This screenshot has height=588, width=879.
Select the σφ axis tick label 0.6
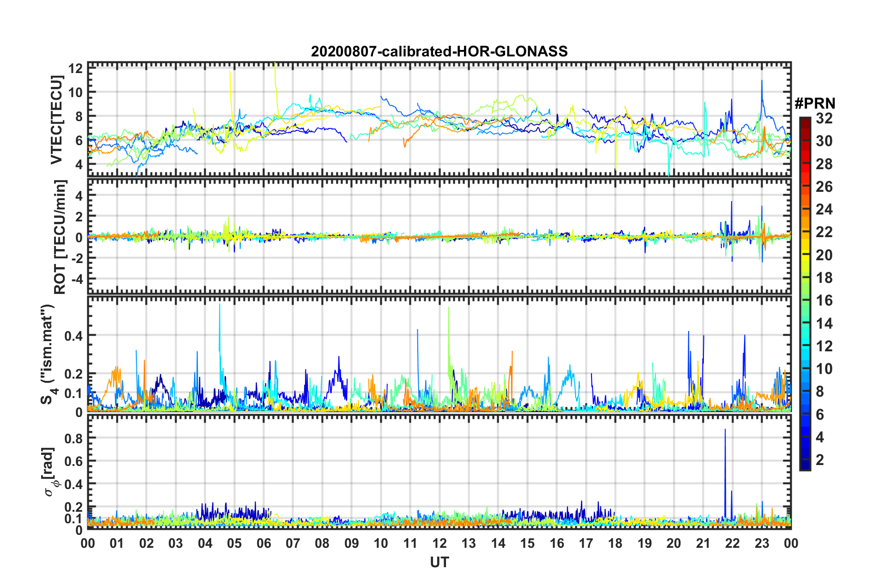coord(74,461)
